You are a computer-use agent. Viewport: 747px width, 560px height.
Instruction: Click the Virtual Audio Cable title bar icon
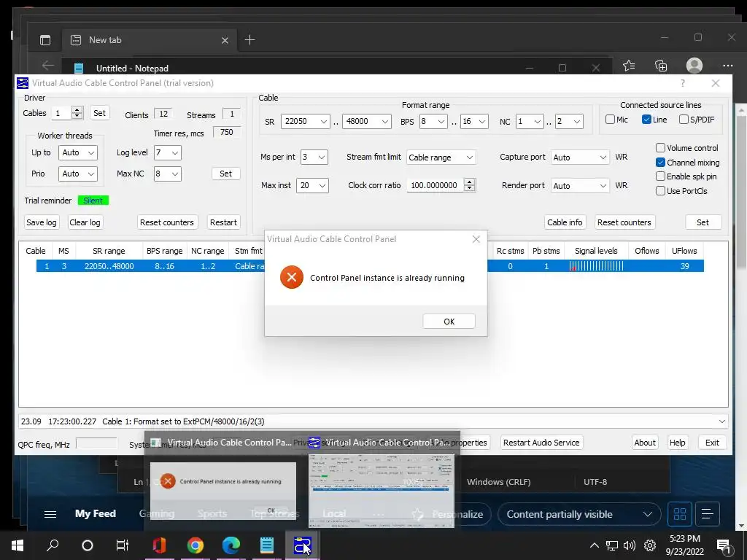point(23,83)
